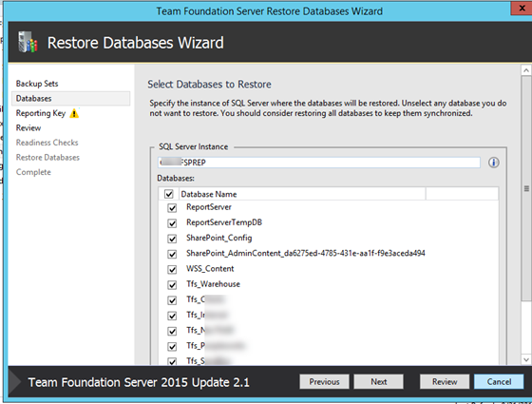Screen dimensions: 532x404
Task: Click the Next button
Action: click(379, 382)
